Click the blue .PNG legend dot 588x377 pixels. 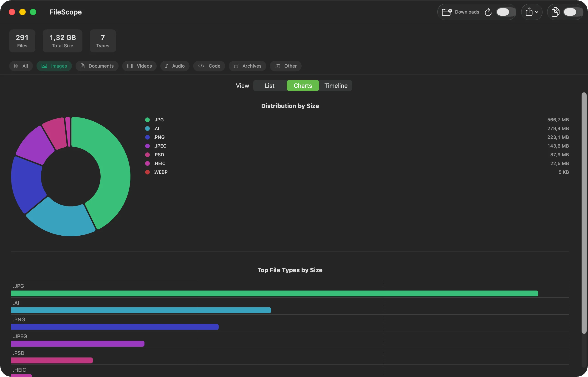pos(147,137)
